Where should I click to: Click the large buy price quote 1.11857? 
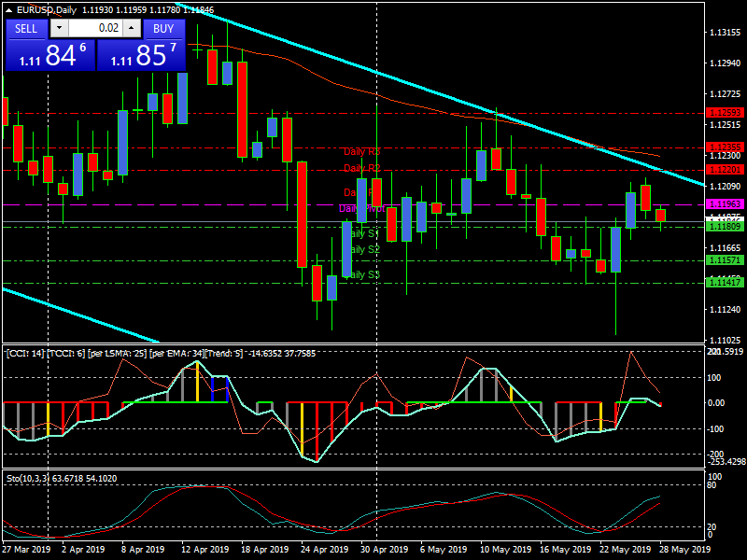tap(141, 54)
